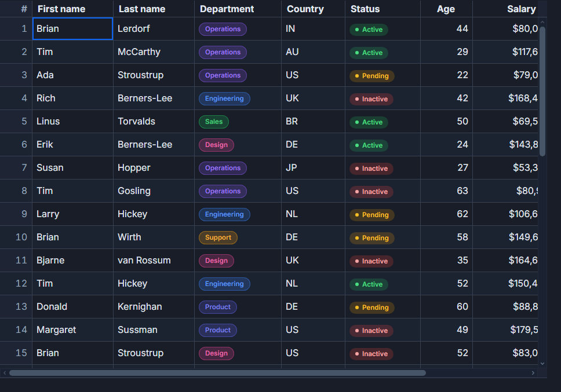Click the Product badge in Donald's row

coord(217,307)
